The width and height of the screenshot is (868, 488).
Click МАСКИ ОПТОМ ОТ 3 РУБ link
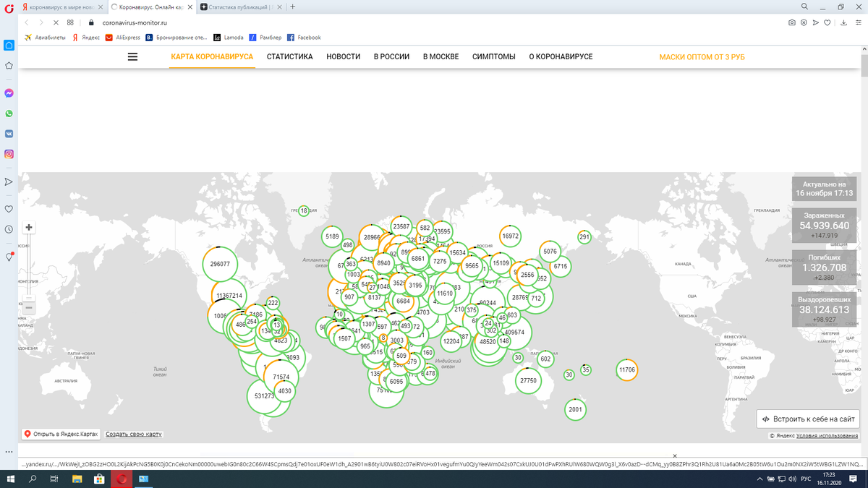702,56
